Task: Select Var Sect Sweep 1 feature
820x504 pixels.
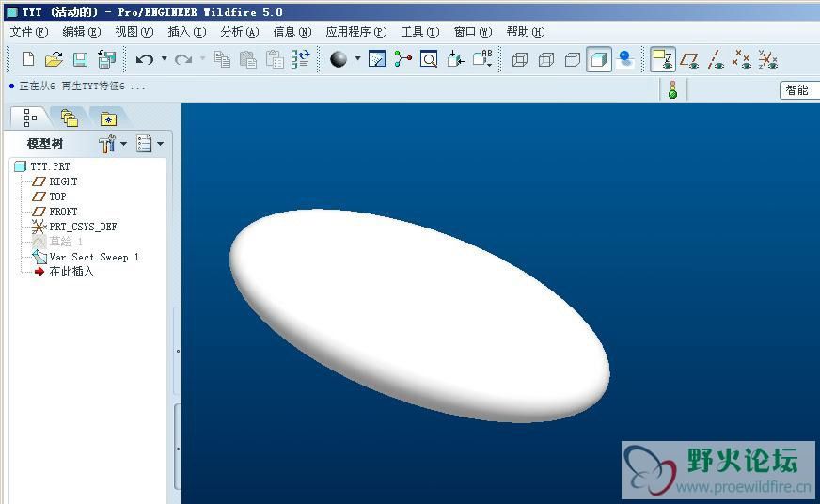Action: [x=86, y=257]
